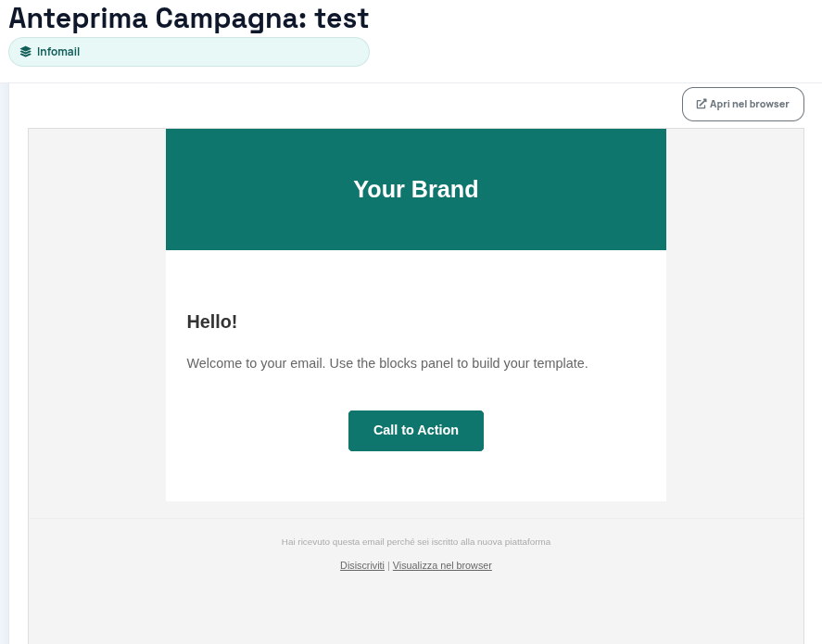The width and height of the screenshot is (822, 644).
Task: Click the external-link icon beside Apri nel browser
Action: pos(702,104)
